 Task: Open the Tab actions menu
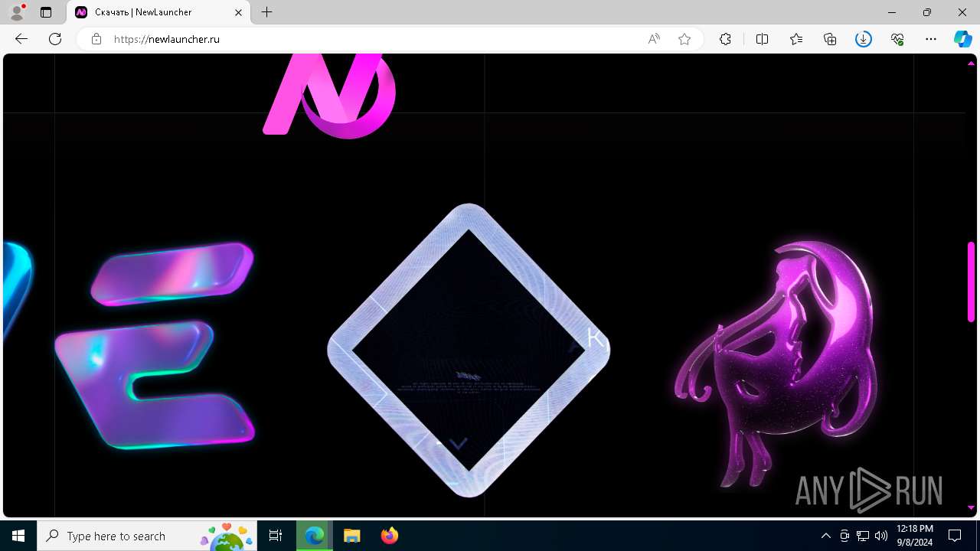click(x=46, y=12)
